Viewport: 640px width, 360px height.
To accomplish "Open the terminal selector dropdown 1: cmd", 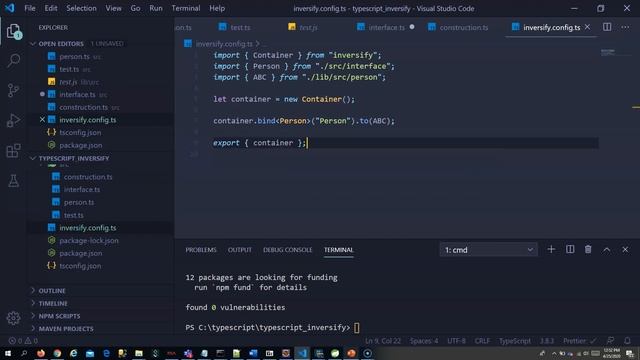I will (x=489, y=250).
